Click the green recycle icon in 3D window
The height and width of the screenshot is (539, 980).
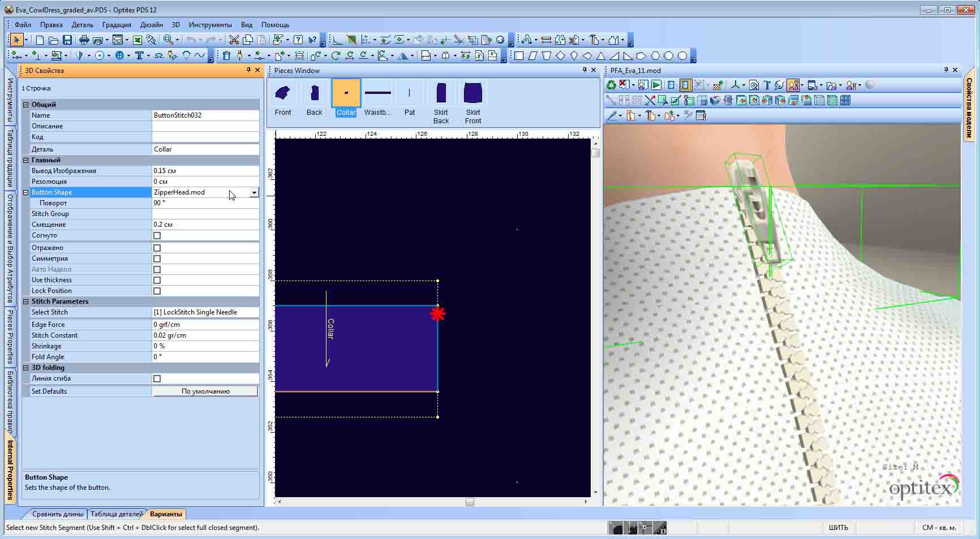click(x=611, y=85)
